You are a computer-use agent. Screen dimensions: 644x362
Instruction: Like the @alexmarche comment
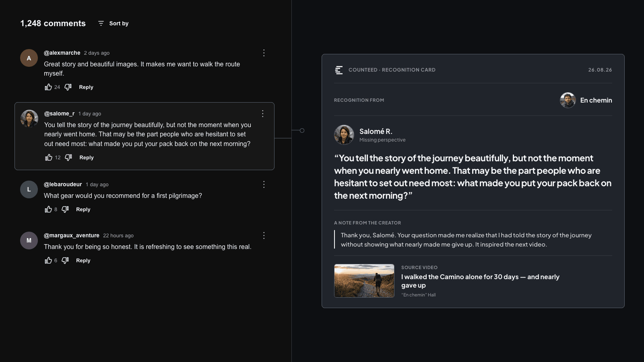tap(48, 87)
